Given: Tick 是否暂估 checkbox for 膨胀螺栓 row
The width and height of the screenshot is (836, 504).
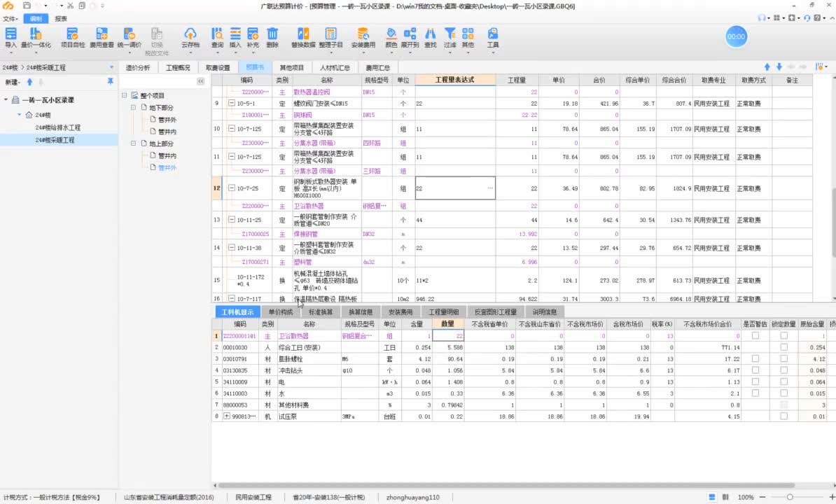Looking at the screenshot, I should 755,358.
